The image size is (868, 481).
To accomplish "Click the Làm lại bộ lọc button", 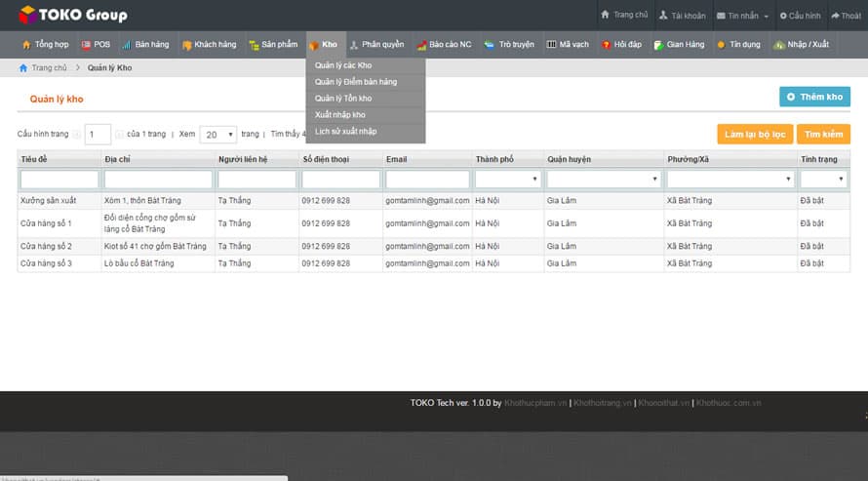I will 754,135.
